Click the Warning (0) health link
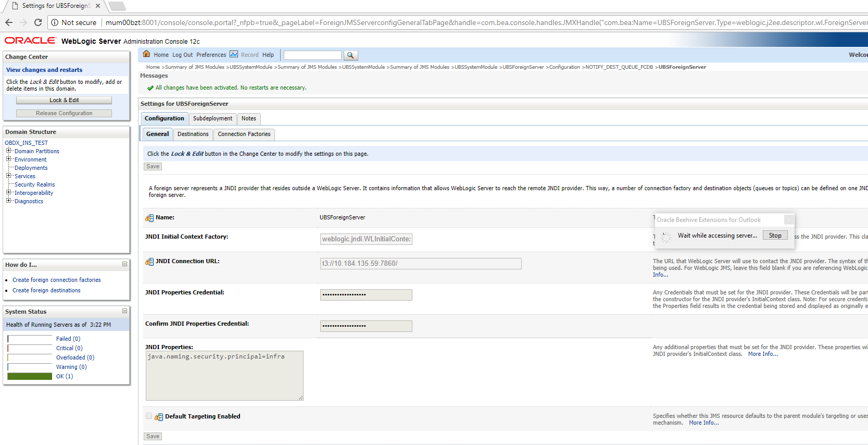The height and width of the screenshot is (445, 868). [71, 367]
